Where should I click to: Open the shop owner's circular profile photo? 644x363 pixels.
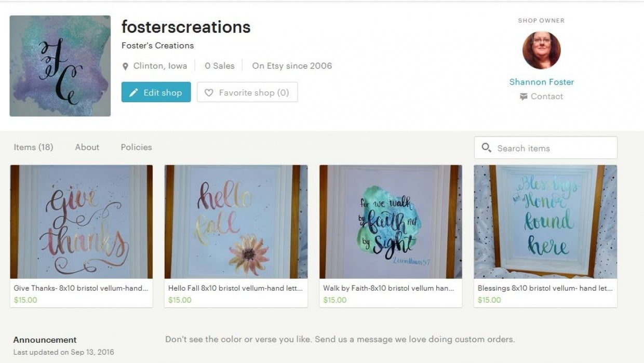pyautogui.click(x=541, y=50)
